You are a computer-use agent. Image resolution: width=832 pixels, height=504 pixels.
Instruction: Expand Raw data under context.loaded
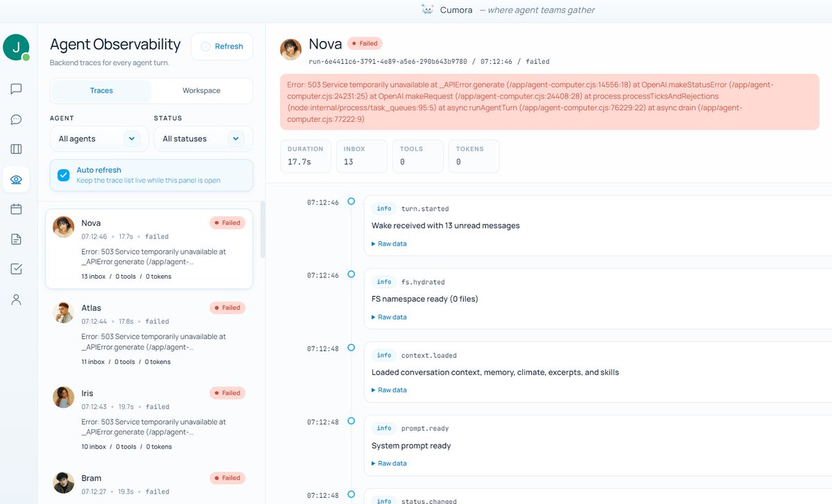[x=389, y=390]
